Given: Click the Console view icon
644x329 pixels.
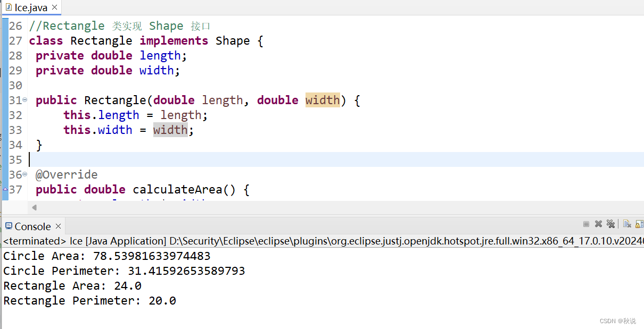Looking at the screenshot, I should click(9, 226).
